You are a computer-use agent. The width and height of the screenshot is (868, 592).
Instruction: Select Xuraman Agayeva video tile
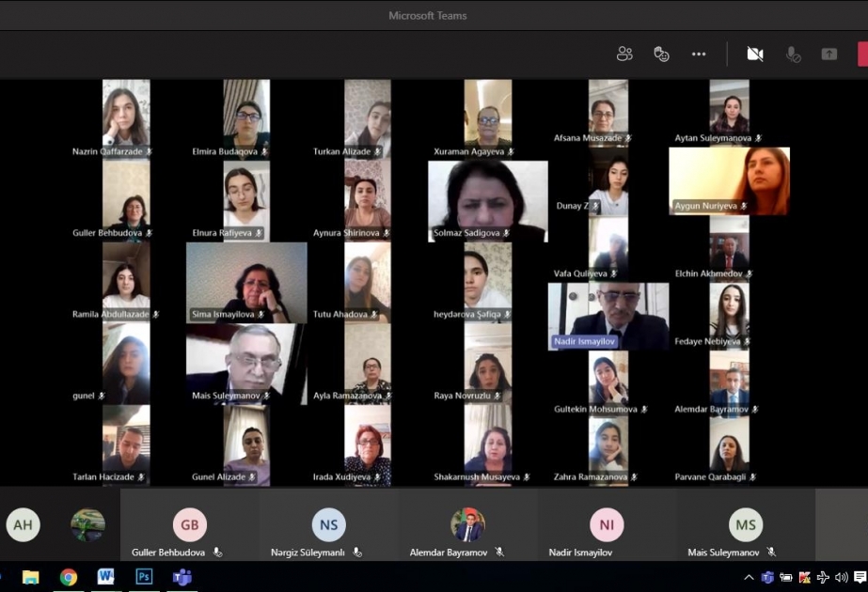(488, 119)
